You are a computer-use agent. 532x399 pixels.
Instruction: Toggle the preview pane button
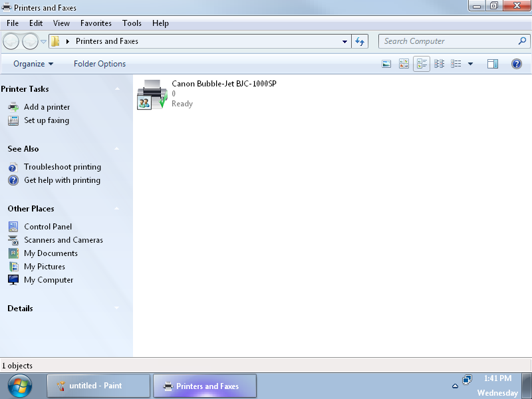pyautogui.click(x=492, y=64)
